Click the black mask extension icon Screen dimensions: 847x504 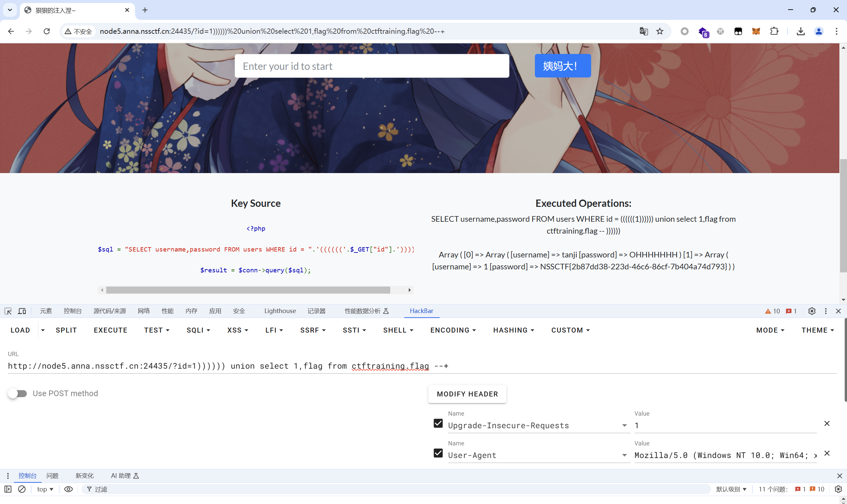(738, 31)
